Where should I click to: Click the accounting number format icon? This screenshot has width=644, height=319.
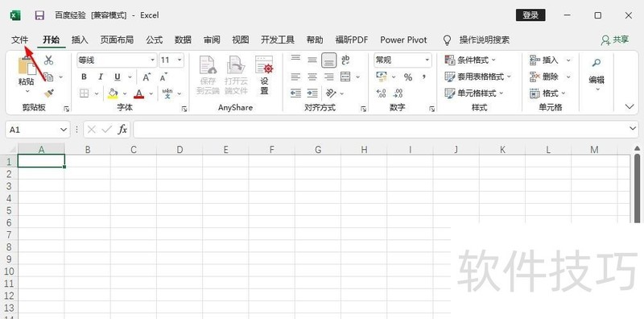tap(382, 77)
